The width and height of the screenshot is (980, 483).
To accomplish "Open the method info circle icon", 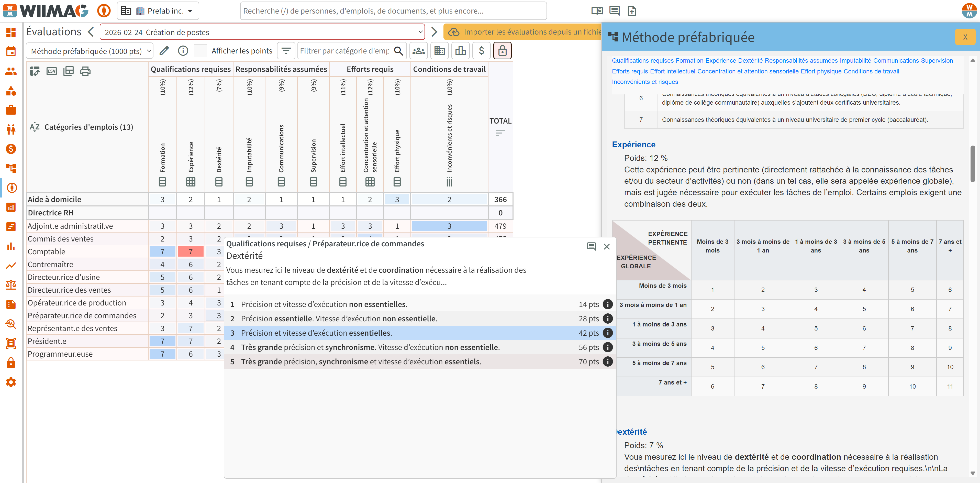I will click(183, 51).
